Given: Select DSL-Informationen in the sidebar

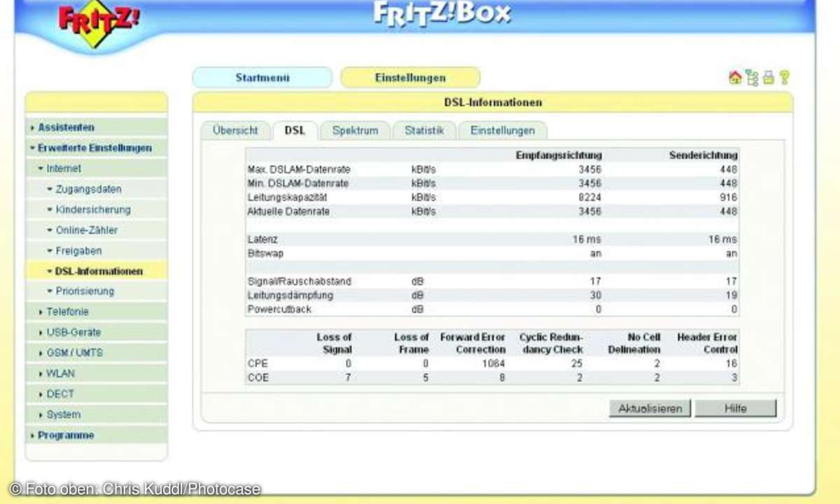Looking at the screenshot, I should (97, 271).
